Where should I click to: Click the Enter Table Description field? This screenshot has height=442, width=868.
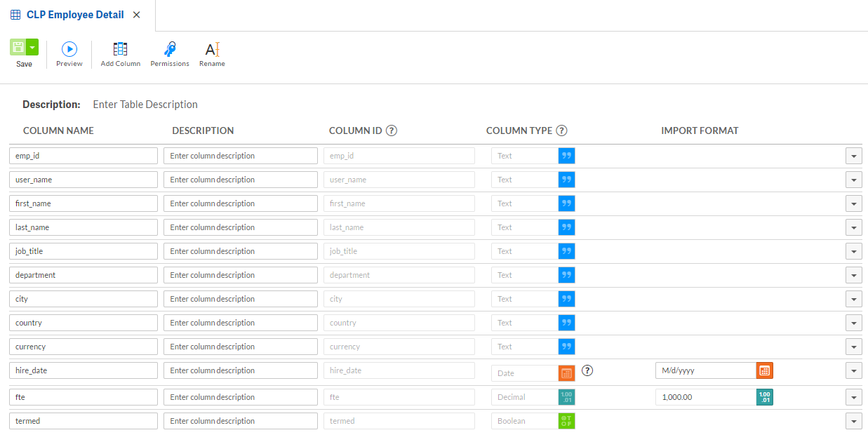tap(145, 104)
